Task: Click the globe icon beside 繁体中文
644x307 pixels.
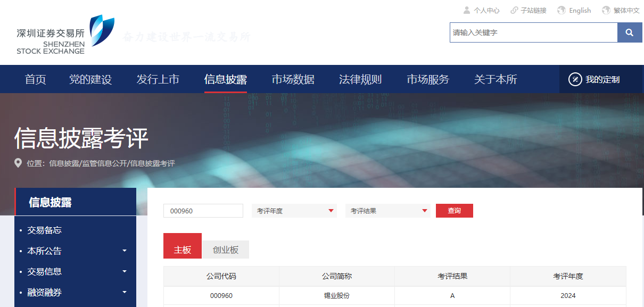Action: [x=606, y=10]
